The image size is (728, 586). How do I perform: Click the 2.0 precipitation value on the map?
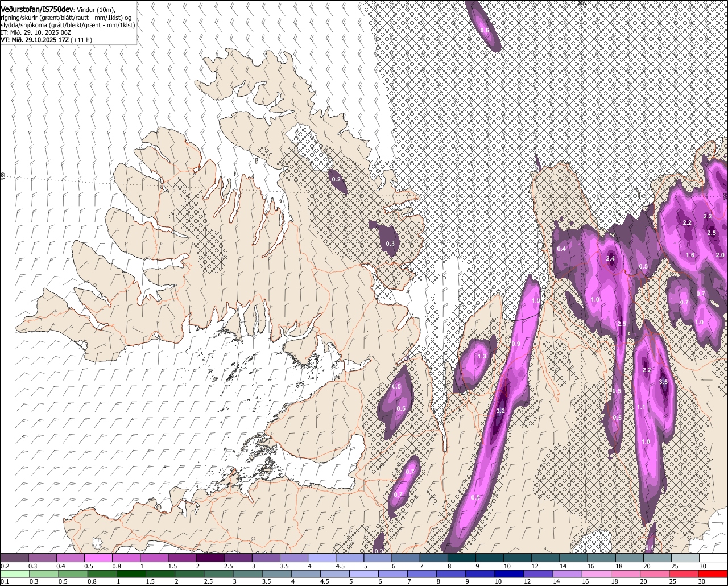click(719, 255)
